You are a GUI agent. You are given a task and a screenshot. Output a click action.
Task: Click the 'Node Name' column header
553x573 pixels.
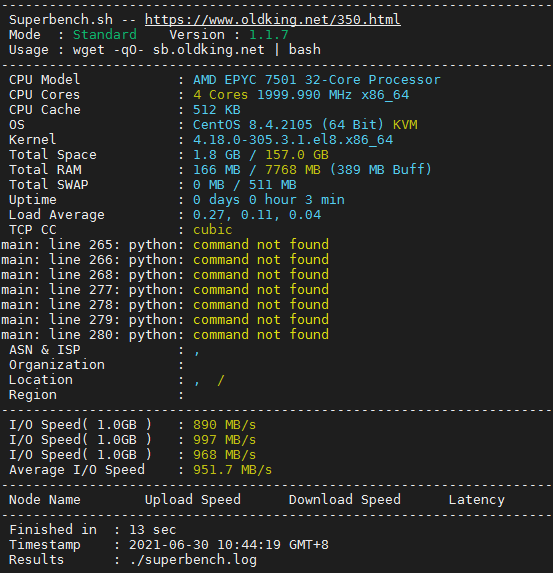point(45,500)
